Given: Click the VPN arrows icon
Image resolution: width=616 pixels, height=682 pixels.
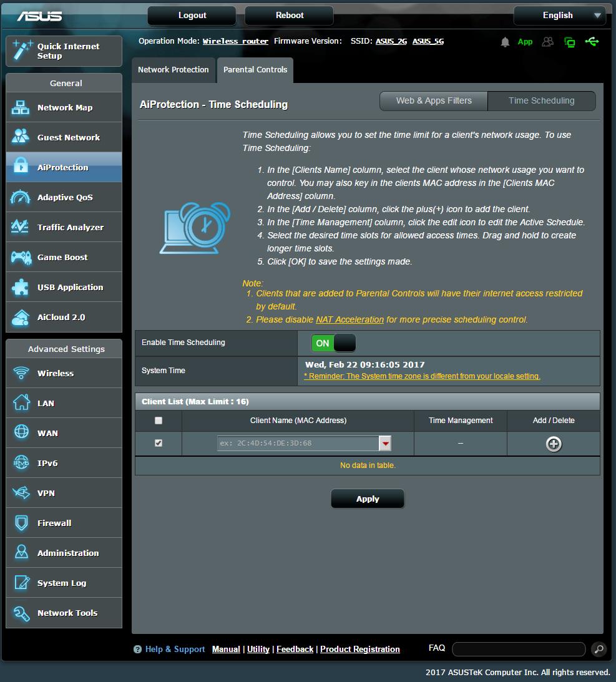Looking at the screenshot, I should click(x=21, y=492).
